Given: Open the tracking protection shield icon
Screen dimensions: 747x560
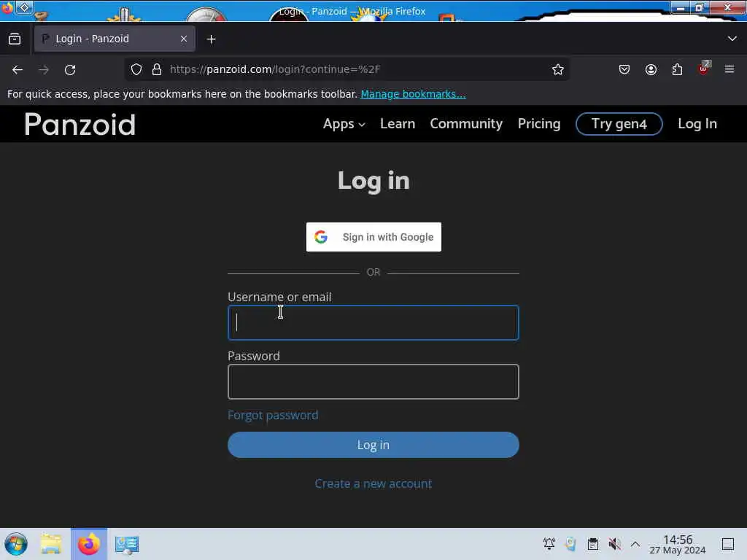Looking at the screenshot, I should (x=136, y=69).
